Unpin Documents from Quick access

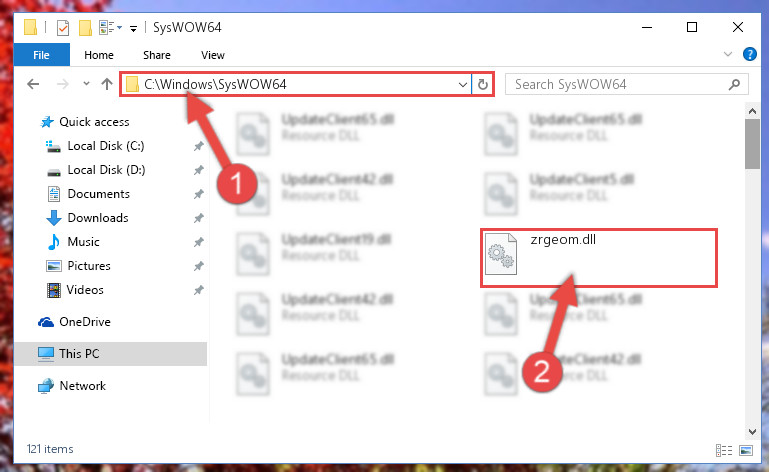click(x=198, y=194)
